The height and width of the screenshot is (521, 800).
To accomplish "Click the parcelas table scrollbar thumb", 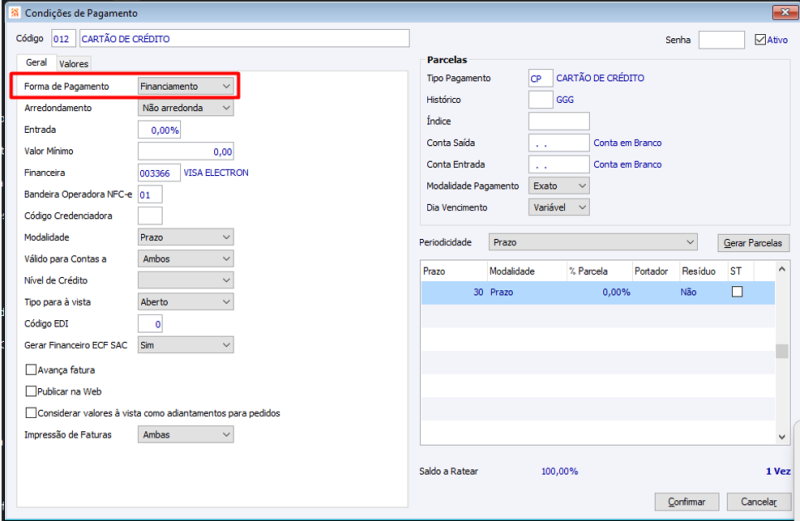I will point(782,351).
